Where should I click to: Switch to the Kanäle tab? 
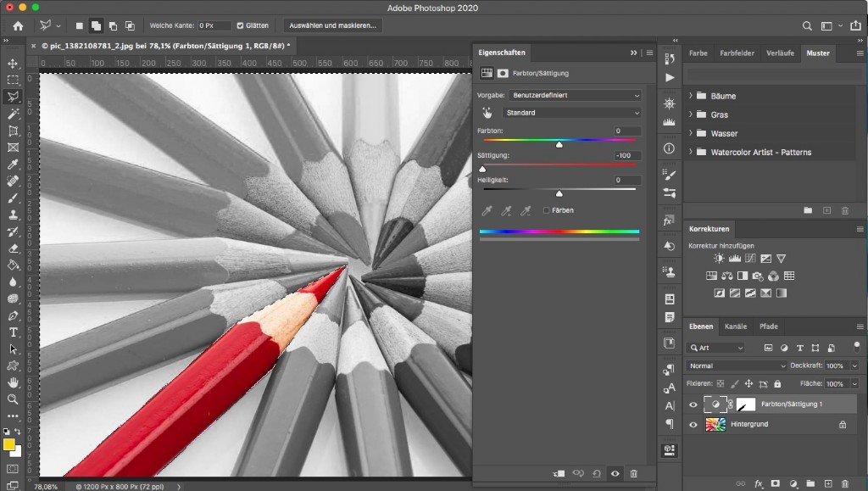736,326
